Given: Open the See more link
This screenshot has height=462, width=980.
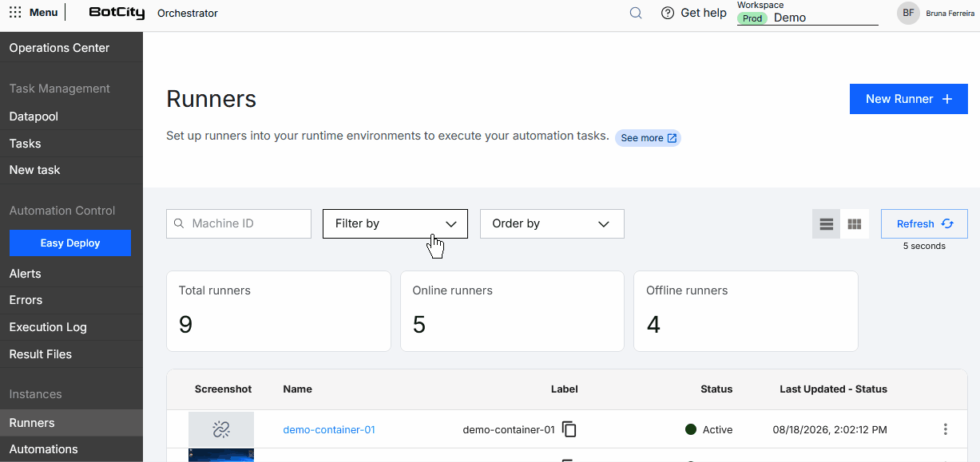Looking at the screenshot, I should (648, 138).
